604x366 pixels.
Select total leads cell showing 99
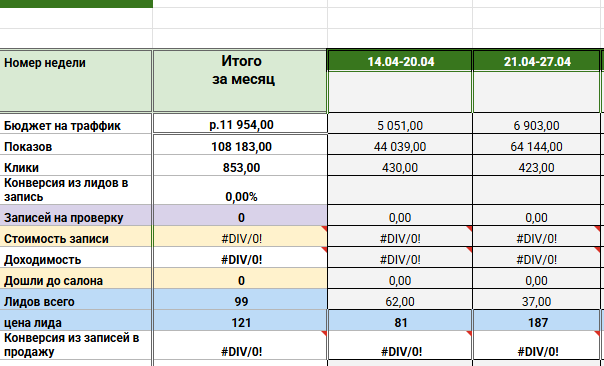[x=240, y=301]
